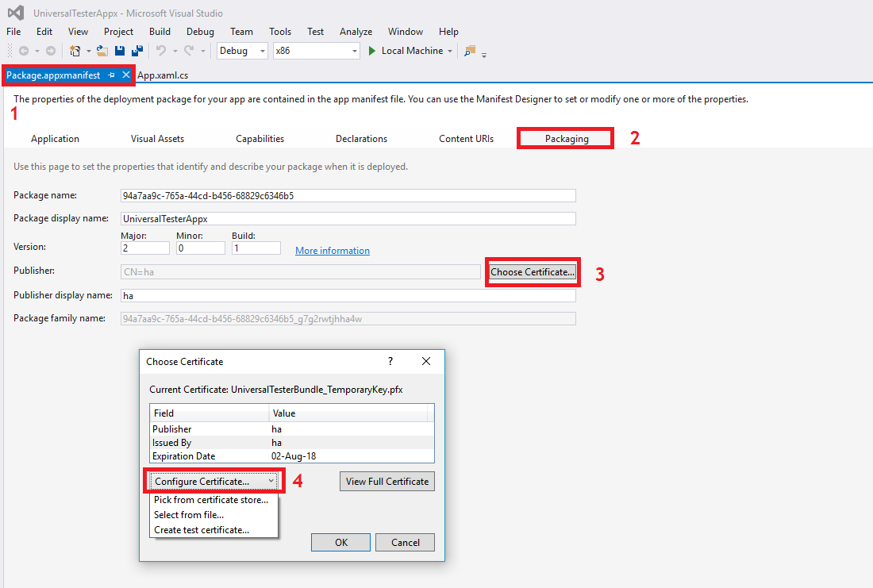Click the Choose Certificate button
Image resolution: width=873 pixels, height=588 pixels.
pos(533,271)
